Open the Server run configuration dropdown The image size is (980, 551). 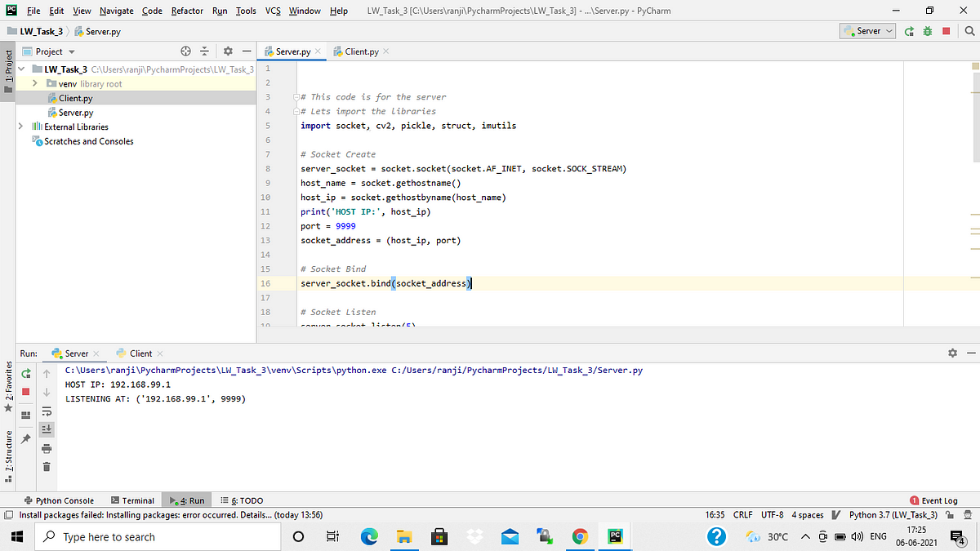[x=868, y=31]
